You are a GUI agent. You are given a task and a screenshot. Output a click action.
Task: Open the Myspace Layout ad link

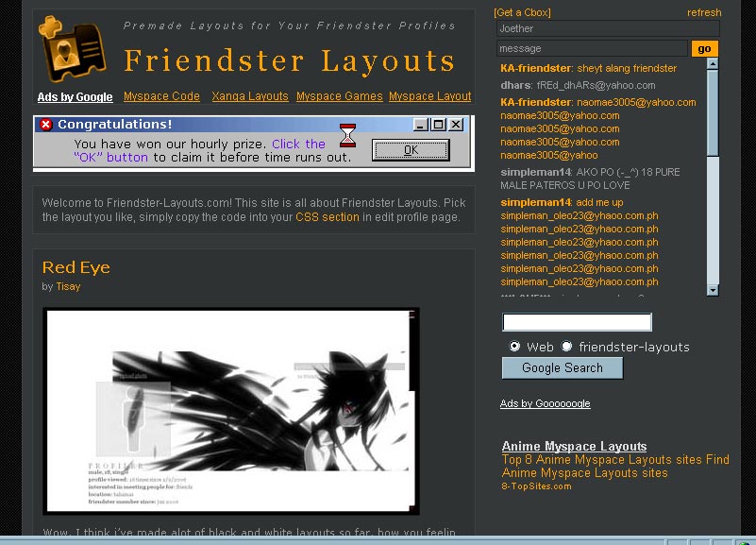430,96
